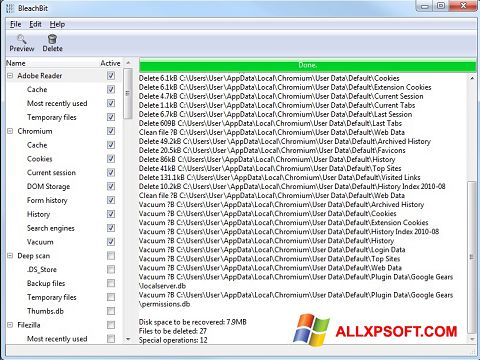The image size is (480, 360).
Task: Toggle Chromium Cookies checkbox
Action: tap(111, 159)
